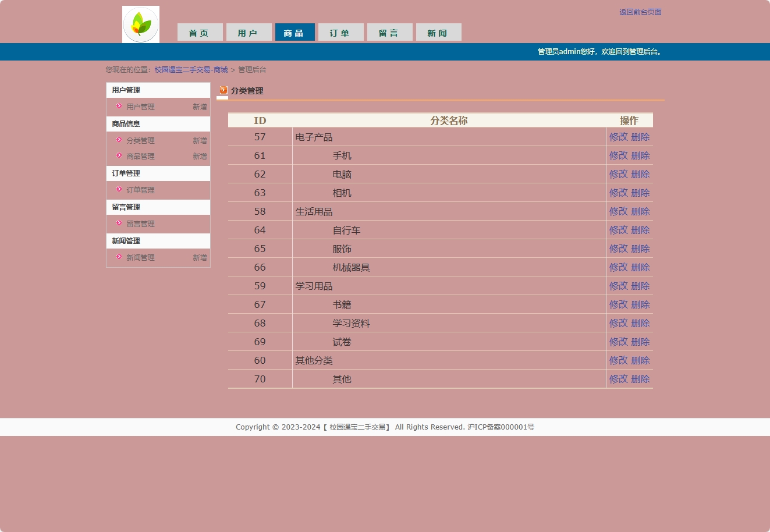
Task: Click bullet icon beside 用户管理 sidebar item
Action: coord(119,106)
